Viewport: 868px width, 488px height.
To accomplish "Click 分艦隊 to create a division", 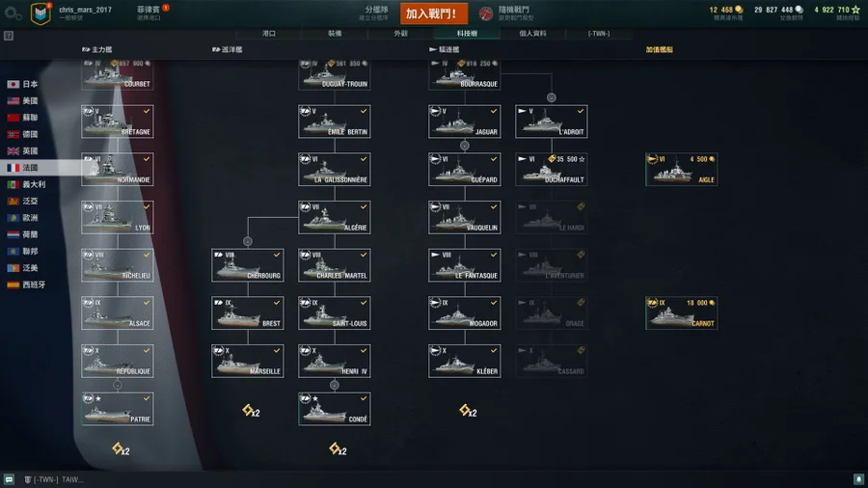I will pyautogui.click(x=375, y=13).
